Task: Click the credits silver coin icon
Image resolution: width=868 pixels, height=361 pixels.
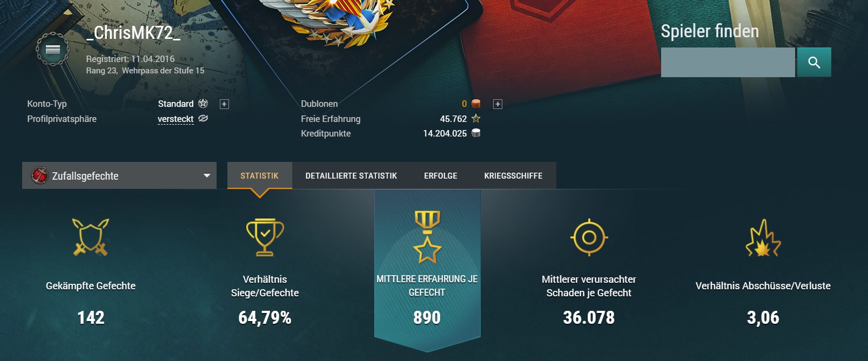Action: (476, 133)
